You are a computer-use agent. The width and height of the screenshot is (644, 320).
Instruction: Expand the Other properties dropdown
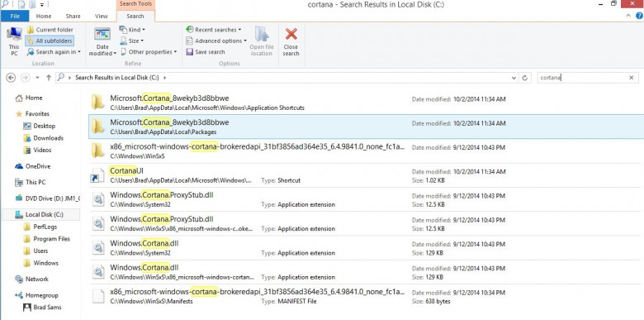(149, 52)
